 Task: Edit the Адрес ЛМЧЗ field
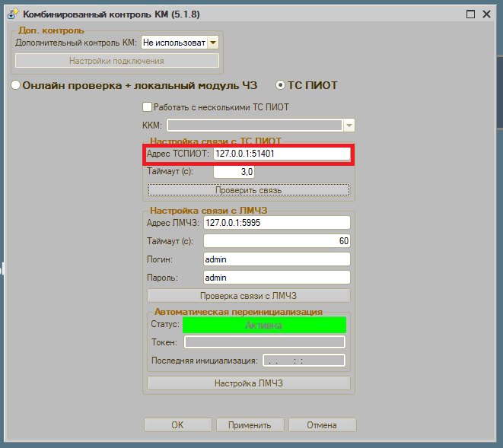click(x=276, y=223)
